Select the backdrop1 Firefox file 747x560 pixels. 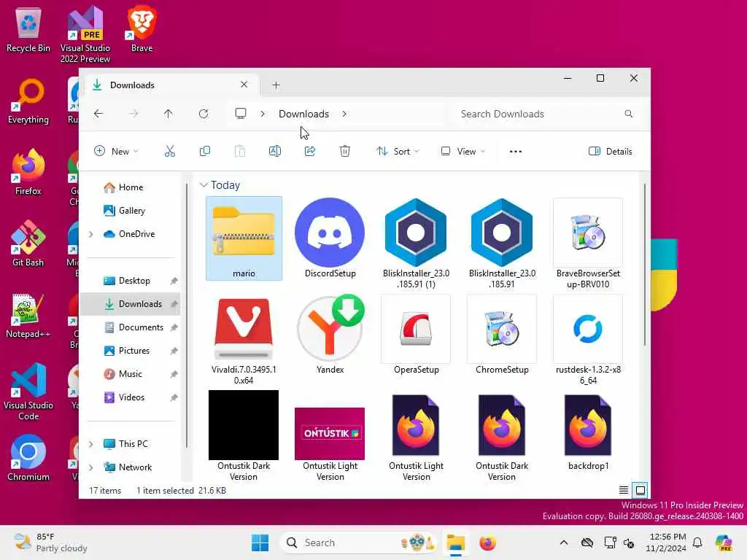point(588,432)
